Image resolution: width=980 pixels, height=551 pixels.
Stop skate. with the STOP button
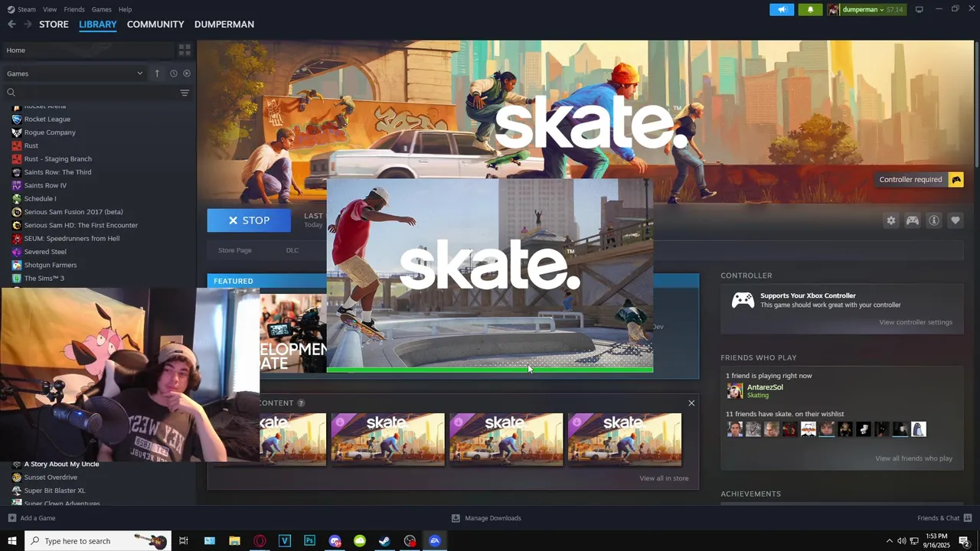[x=249, y=220]
